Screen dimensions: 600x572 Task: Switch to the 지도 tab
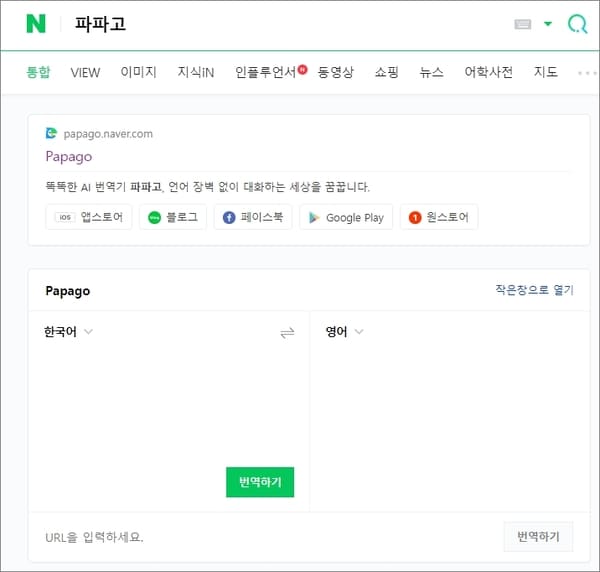pyautogui.click(x=546, y=72)
